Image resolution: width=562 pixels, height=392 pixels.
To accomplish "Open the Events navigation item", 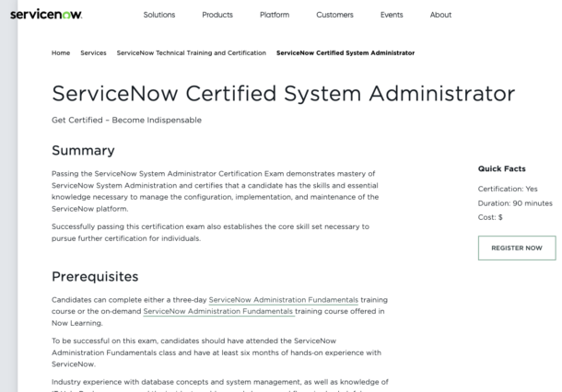I will [392, 15].
